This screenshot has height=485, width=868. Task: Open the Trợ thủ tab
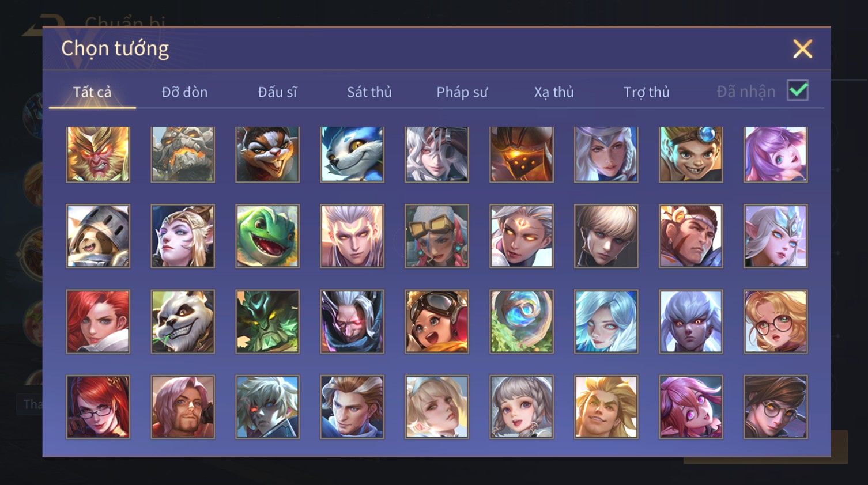tap(646, 92)
